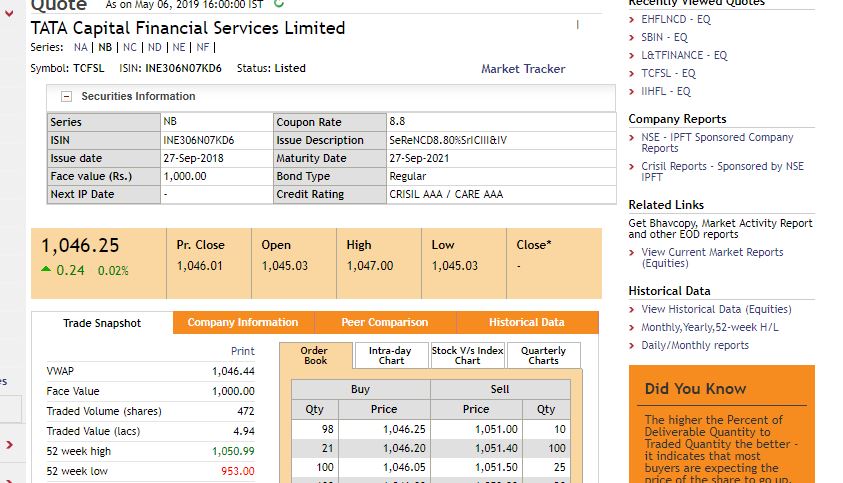The width and height of the screenshot is (843, 483).
Task: Open the Historical Data tab
Action: (527, 322)
